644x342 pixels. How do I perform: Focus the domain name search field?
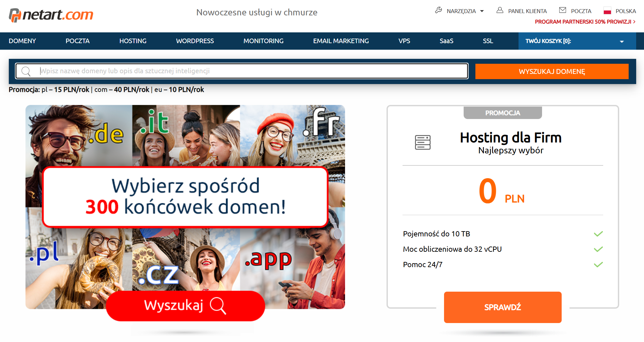242,71
